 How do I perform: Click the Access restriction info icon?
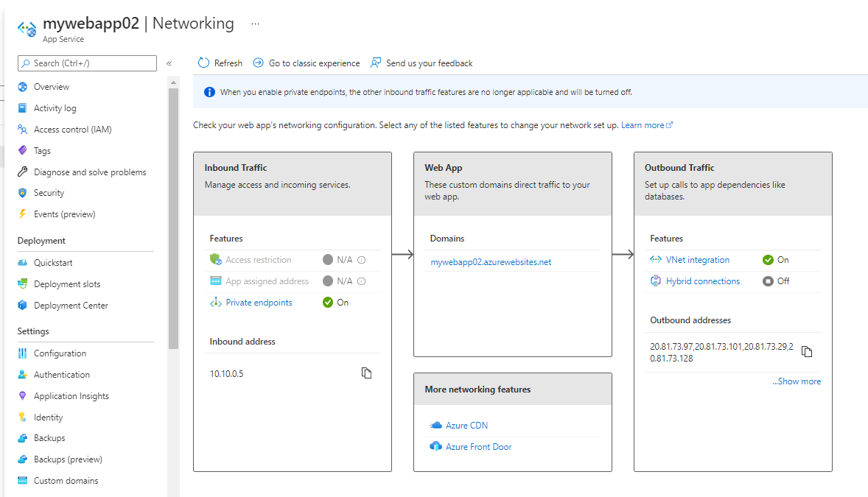362,260
